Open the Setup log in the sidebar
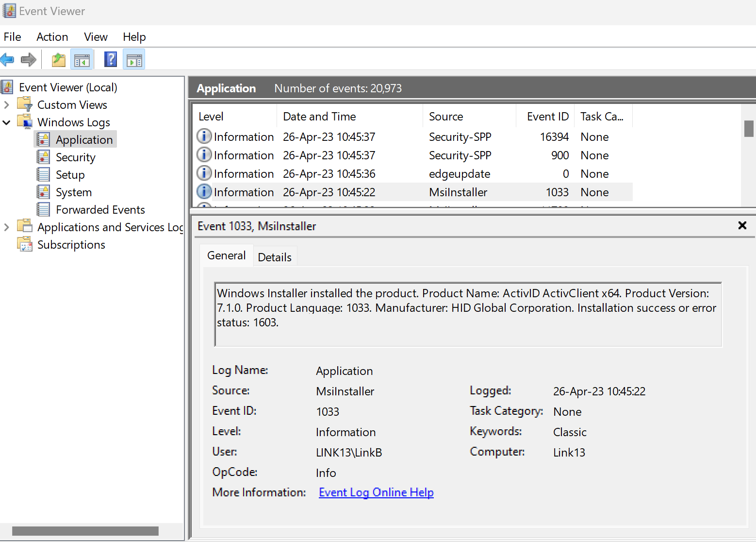 coord(71,174)
